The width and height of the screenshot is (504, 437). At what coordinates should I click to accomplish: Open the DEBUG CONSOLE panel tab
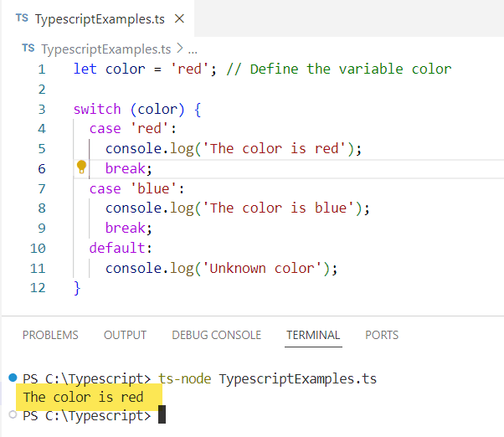(216, 335)
